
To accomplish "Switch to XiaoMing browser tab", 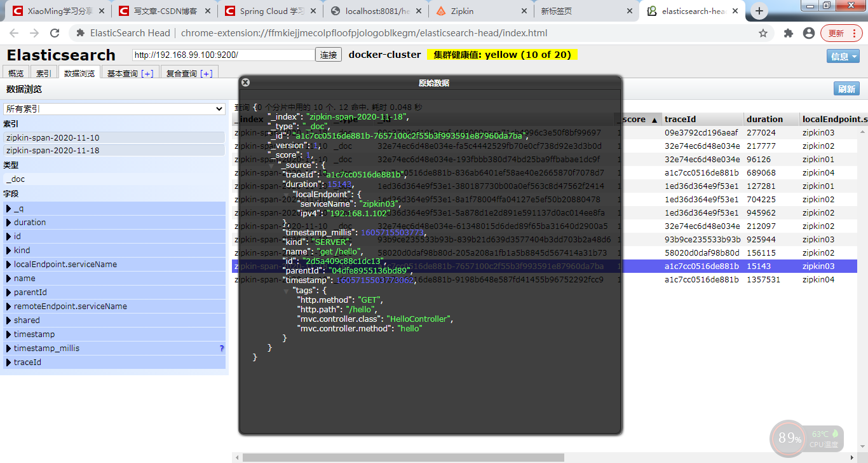I will 57,11.
